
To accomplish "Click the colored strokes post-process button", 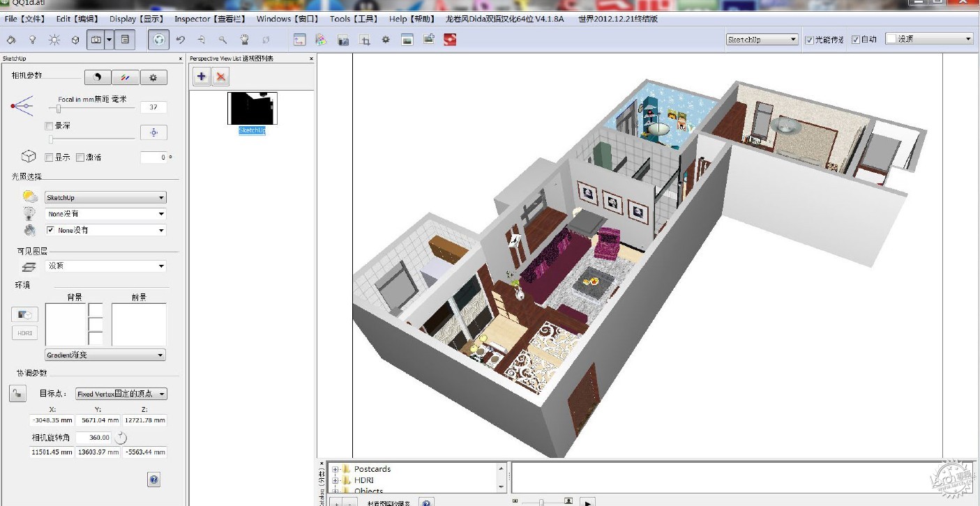I will [x=126, y=77].
